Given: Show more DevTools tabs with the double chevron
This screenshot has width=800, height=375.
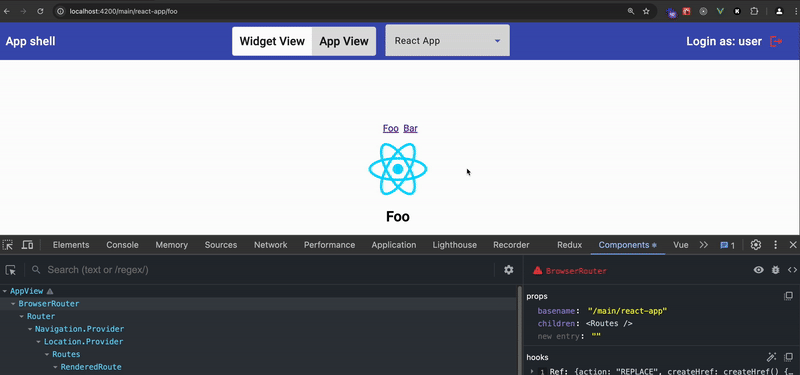Looking at the screenshot, I should click(704, 245).
